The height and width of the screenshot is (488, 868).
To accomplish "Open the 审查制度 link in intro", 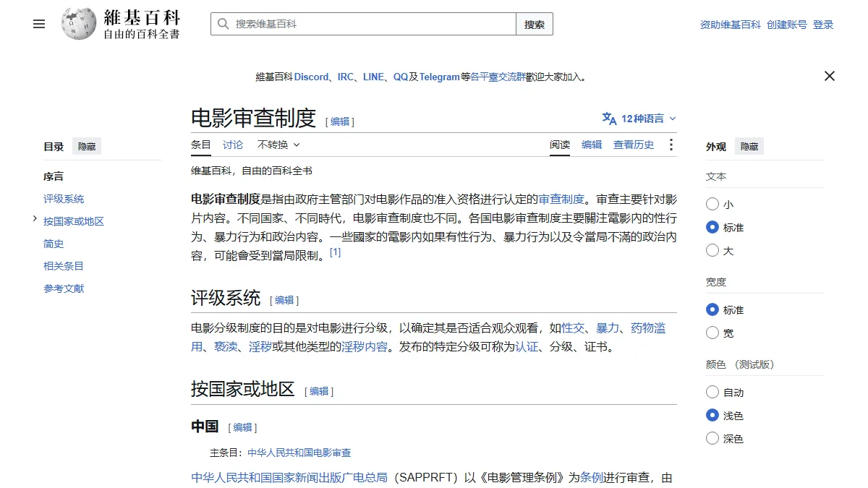I will [x=561, y=199].
